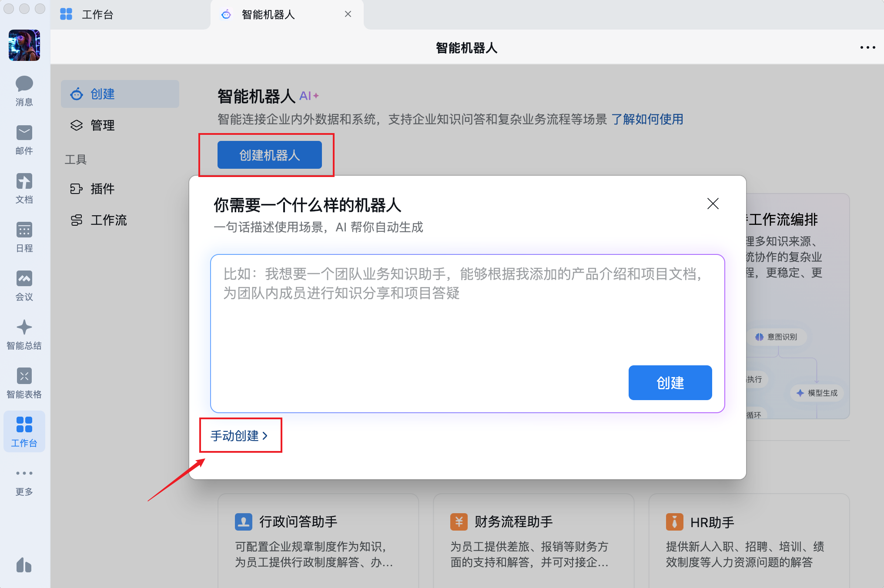Viewport: 884px width, 588px height.
Task: Close the 智能机器人 tab
Action: click(x=348, y=14)
